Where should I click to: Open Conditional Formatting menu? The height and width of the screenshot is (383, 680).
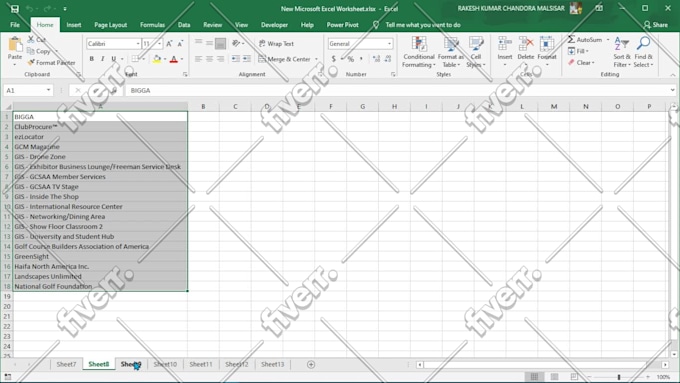(418, 52)
